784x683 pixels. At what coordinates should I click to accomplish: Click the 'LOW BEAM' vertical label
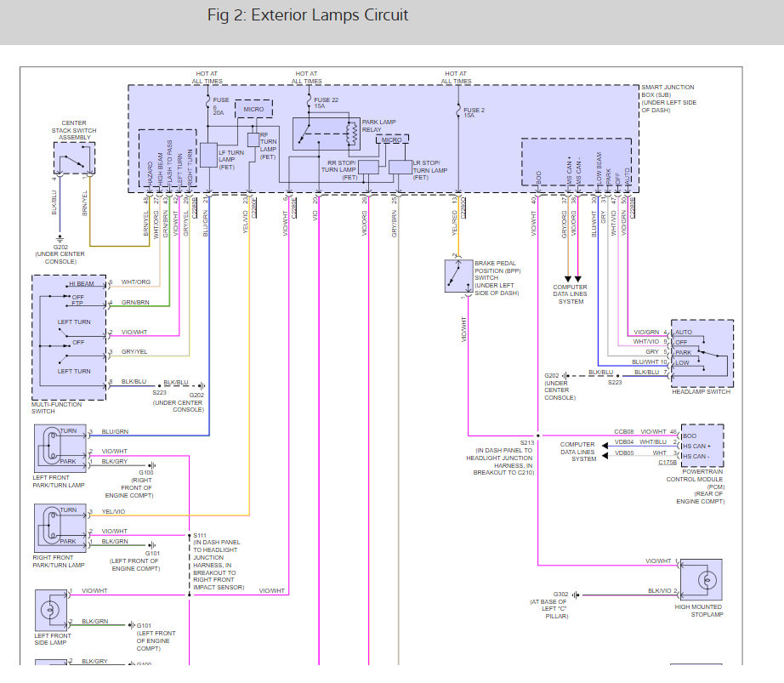[x=599, y=168]
